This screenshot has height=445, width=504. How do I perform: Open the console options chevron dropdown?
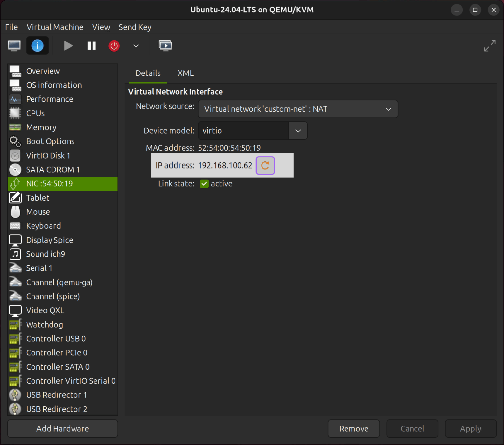pyautogui.click(x=136, y=46)
